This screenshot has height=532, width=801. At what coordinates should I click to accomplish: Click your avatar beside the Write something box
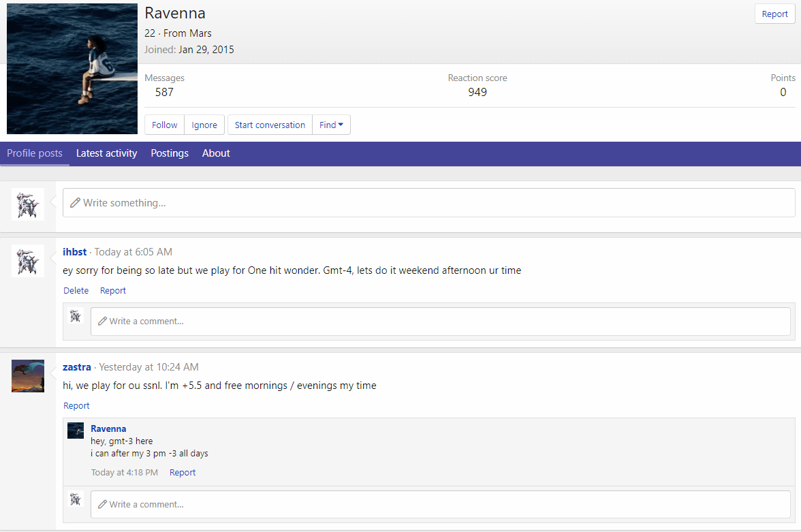[x=28, y=204]
